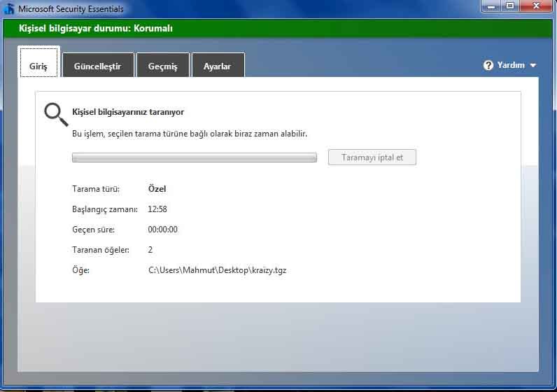Open the Giriş tab

(38, 62)
